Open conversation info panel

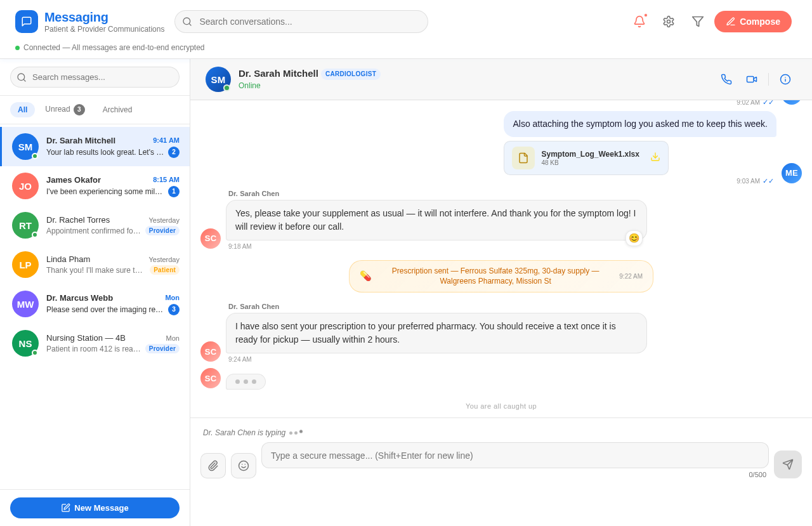(x=785, y=79)
